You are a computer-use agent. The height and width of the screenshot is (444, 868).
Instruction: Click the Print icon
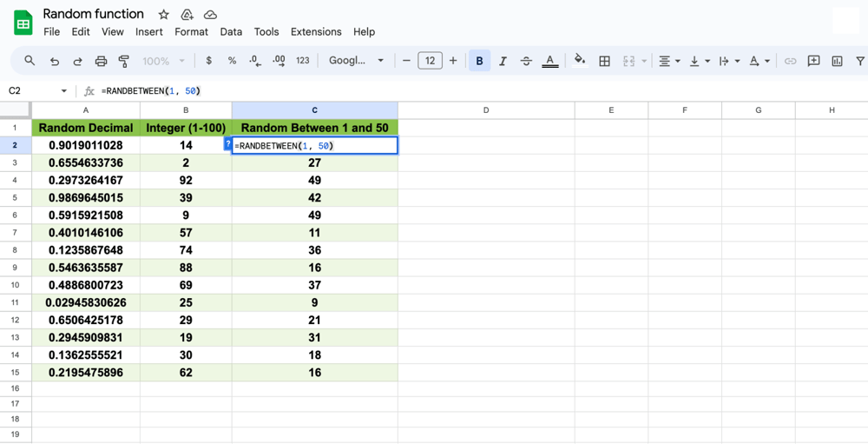101,61
